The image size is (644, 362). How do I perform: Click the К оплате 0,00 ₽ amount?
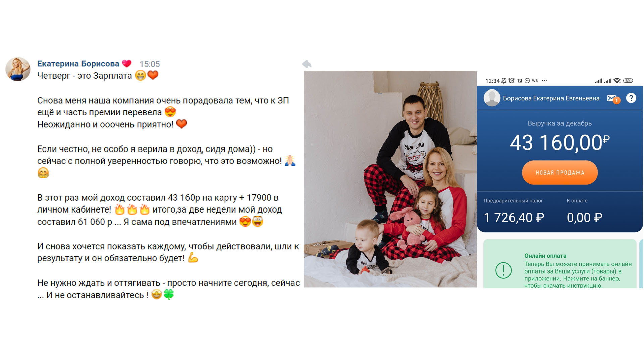tap(584, 218)
